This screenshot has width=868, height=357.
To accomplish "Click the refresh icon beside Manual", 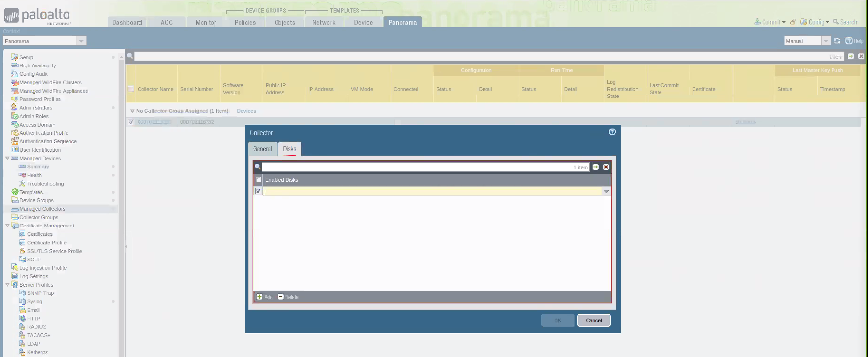I will click(x=837, y=41).
